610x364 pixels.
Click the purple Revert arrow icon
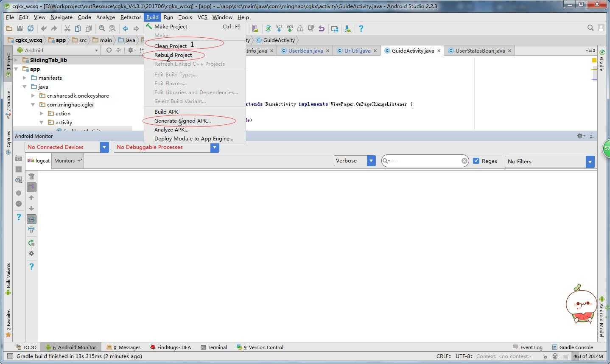point(322,28)
